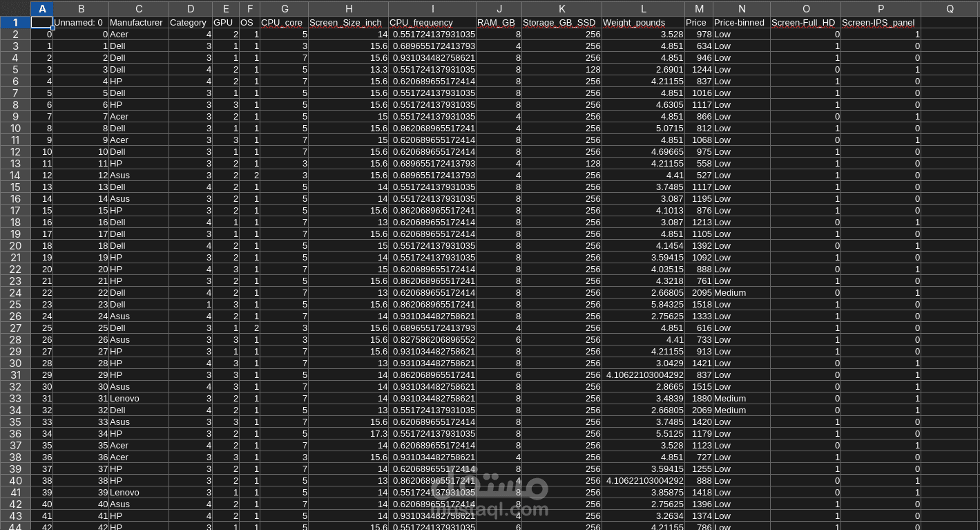Screen dimensions: 980x530
Task: Click the select-all corner of the sheet
Action: 15,8
